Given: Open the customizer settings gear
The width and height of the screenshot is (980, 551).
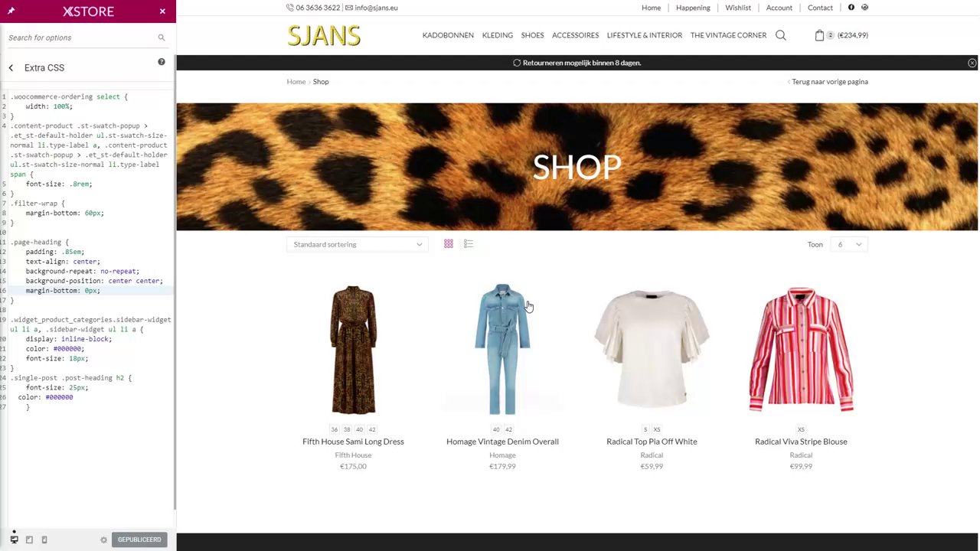Looking at the screenshot, I should click(104, 540).
